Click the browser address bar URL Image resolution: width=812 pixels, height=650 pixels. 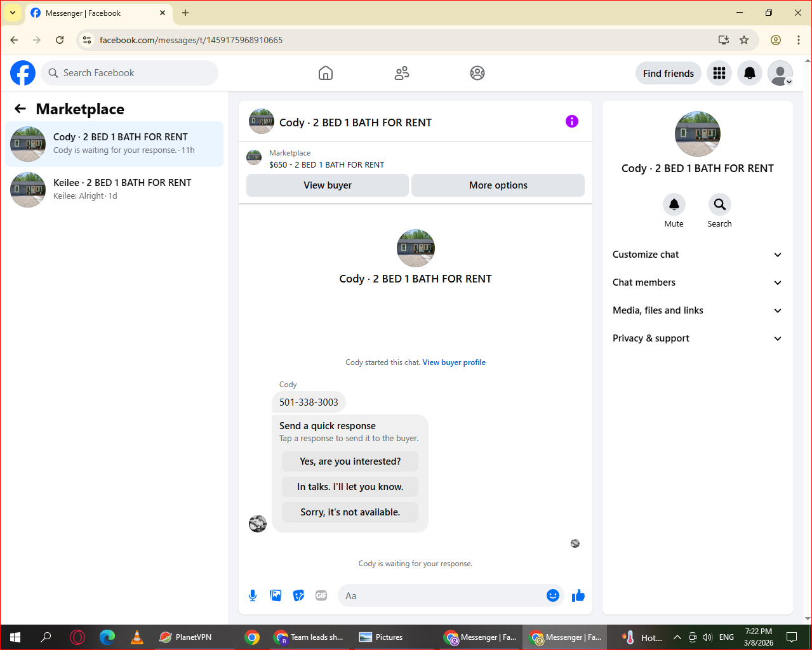(x=191, y=40)
